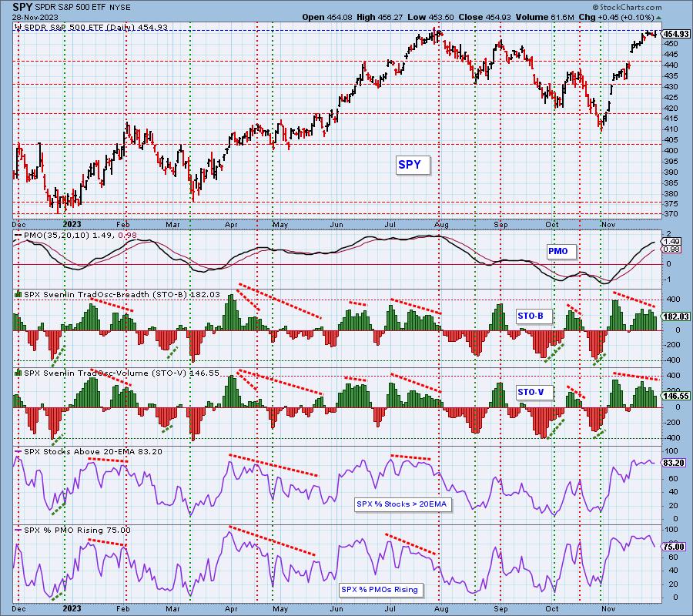Click the Aug label on the price panel date axis

point(441,225)
